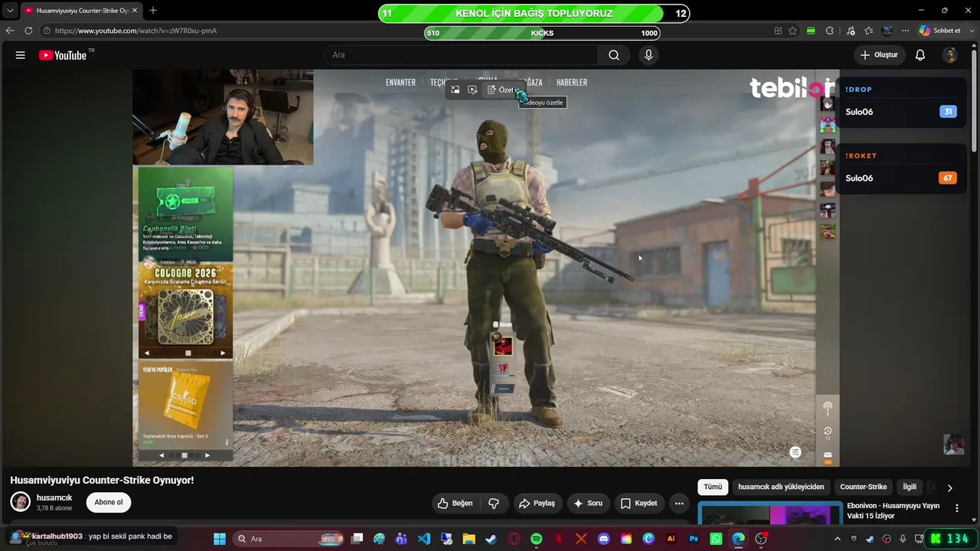
Task: Click the picture-in-picture overlay icon
Action: coord(455,90)
